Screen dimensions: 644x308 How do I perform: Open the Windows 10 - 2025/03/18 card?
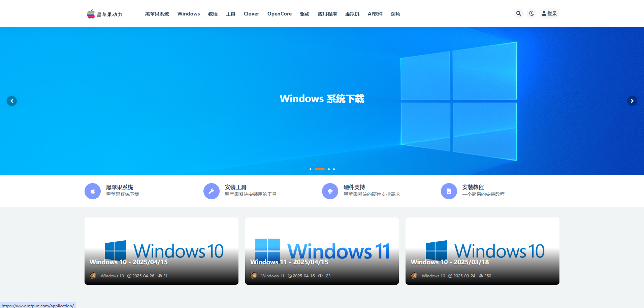[x=450, y=262]
